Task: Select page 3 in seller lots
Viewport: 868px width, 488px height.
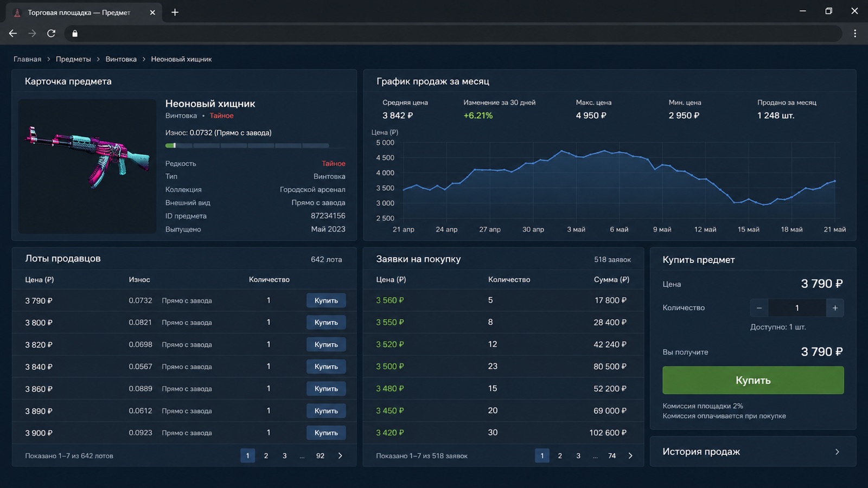Action: click(x=284, y=456)
